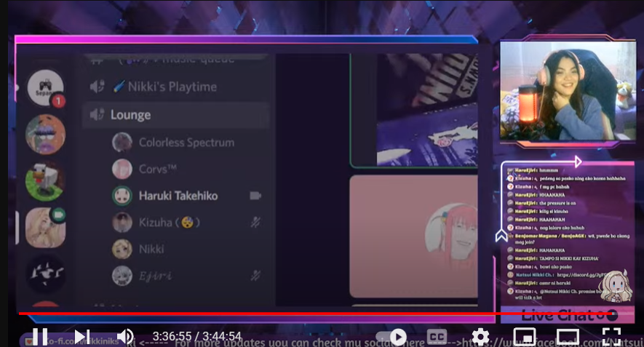Select user Kizuha in Lounge

pos(186,223)
